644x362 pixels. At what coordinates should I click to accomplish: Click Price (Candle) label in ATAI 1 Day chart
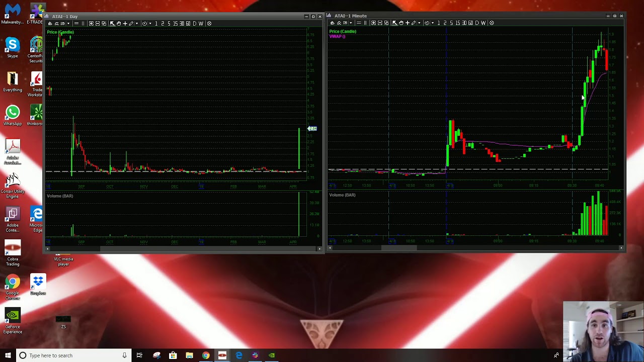pos(60,32)
